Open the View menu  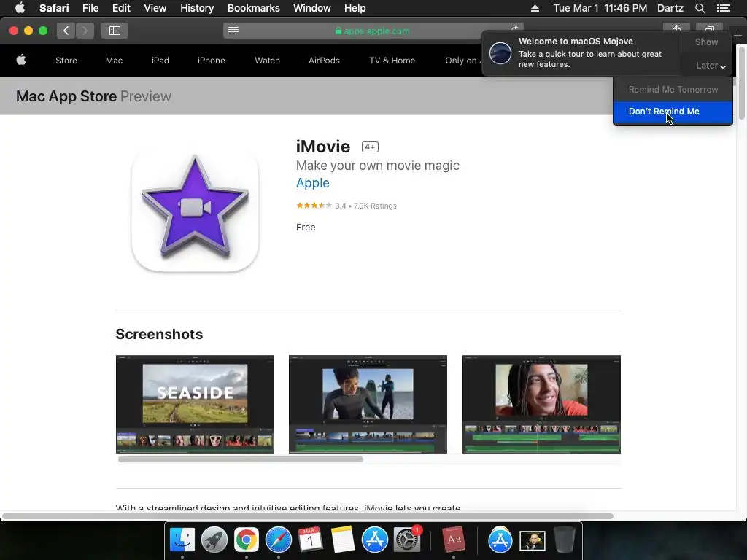point(155,8)
